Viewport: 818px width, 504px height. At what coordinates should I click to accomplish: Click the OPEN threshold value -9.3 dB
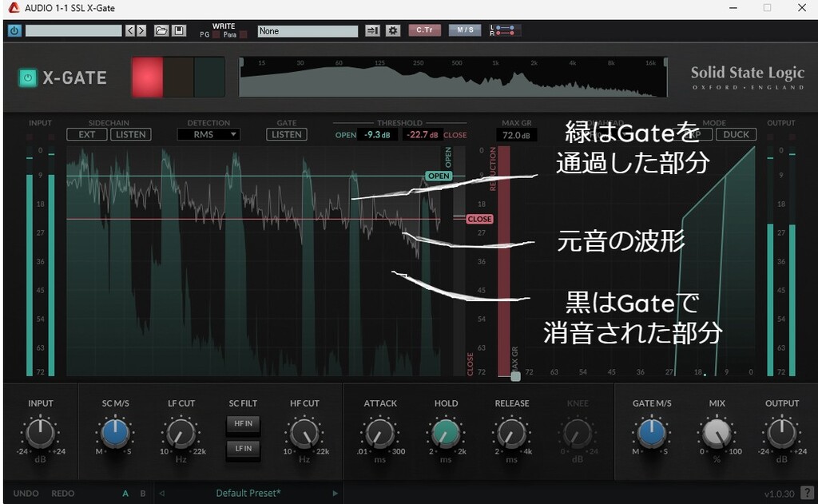click(x=378, y=135)
